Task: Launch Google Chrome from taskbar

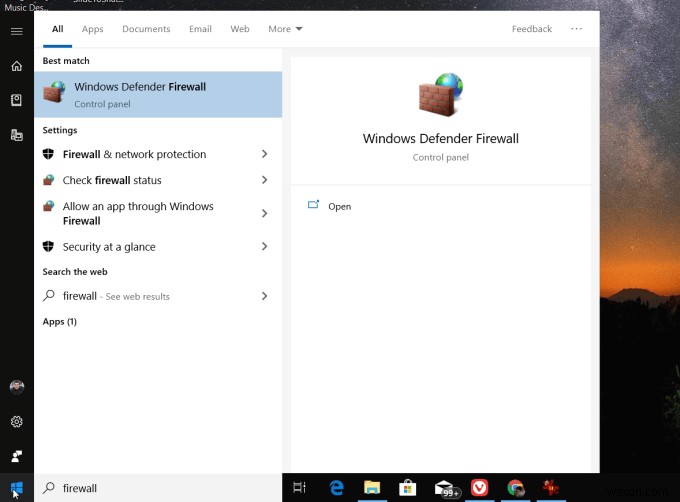Action: [515, 488]
